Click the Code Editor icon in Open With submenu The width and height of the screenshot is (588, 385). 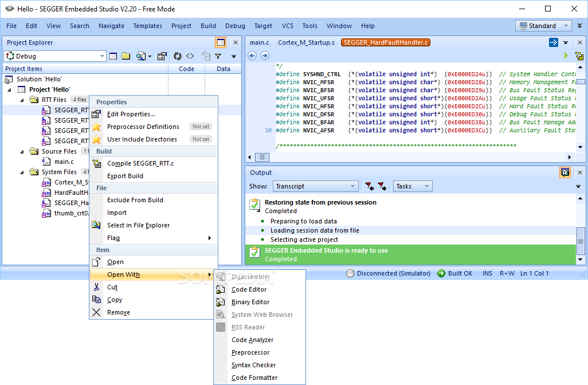(221, 289)
